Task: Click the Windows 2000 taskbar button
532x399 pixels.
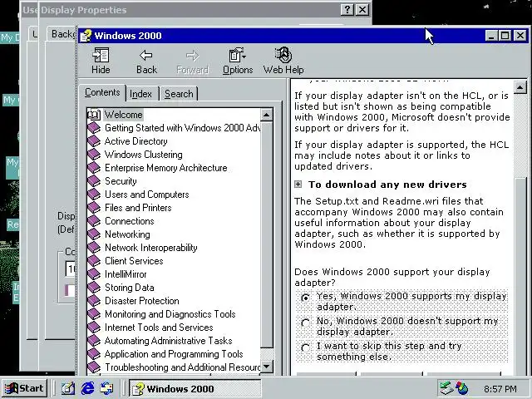Action: (x=195, y=388)
